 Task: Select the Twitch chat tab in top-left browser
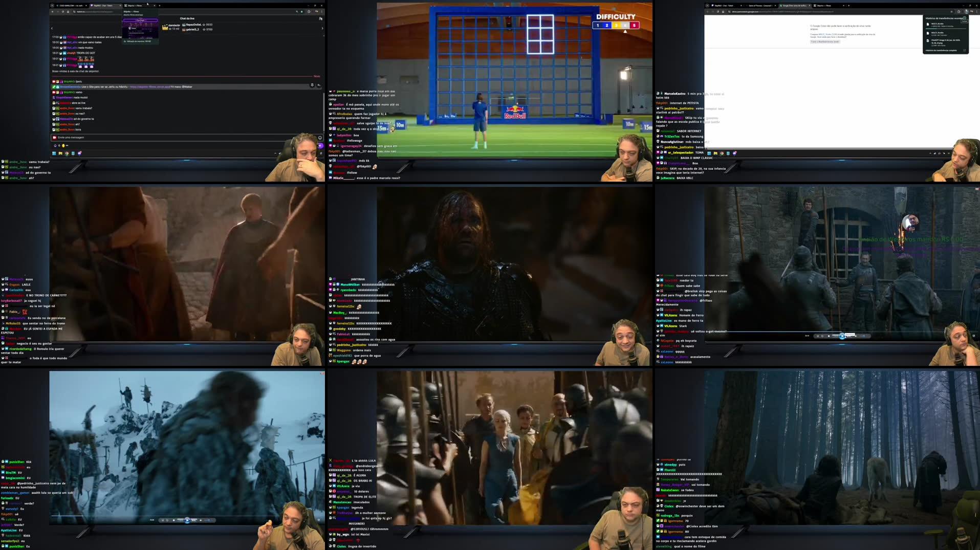[x=105, y=6]
